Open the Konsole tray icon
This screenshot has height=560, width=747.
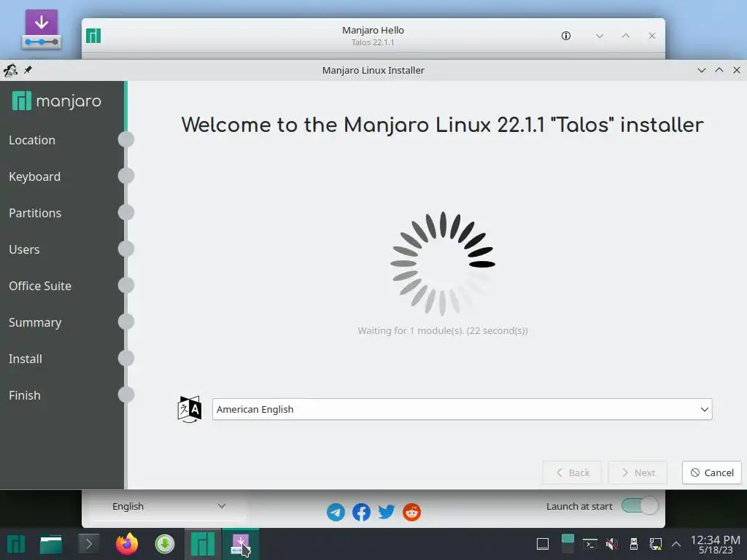pos(590,544)
